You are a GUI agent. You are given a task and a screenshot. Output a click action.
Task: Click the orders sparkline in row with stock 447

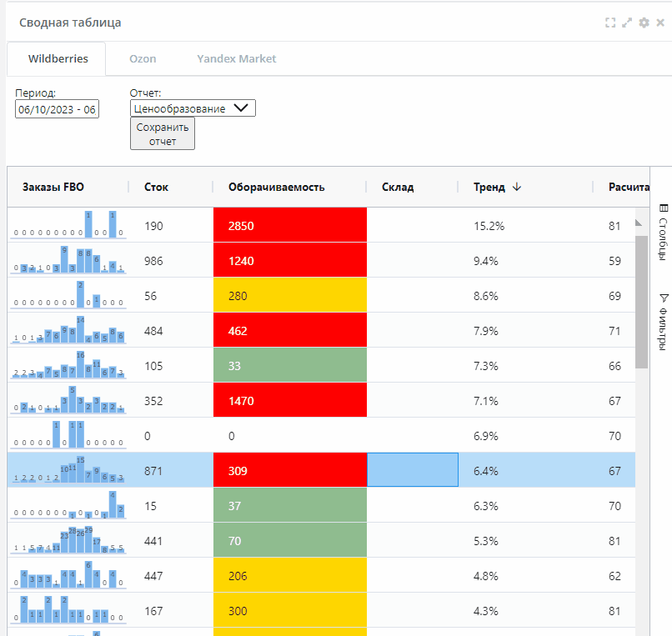pos(68,574)
